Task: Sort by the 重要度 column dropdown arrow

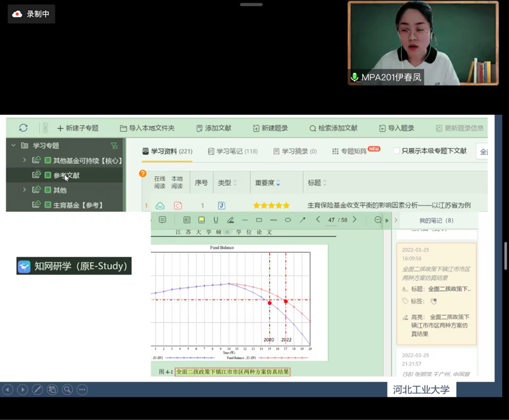Action: click(278, 184)
